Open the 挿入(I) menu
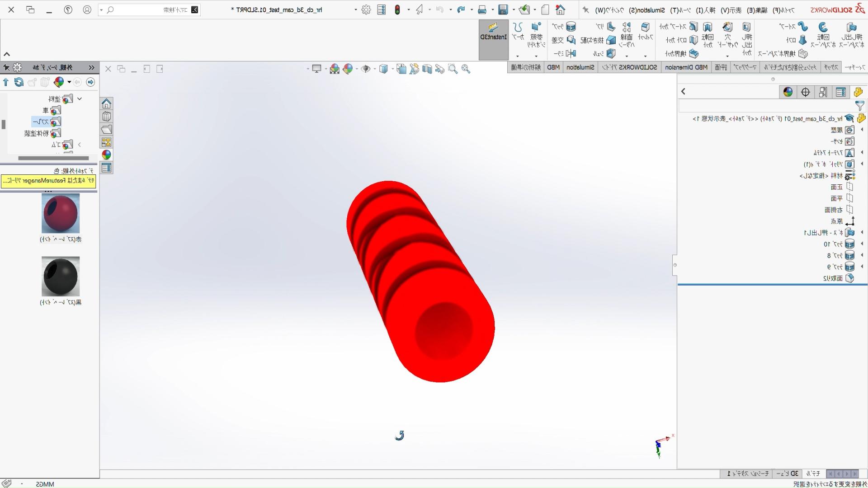 click(x=706, y=10)
